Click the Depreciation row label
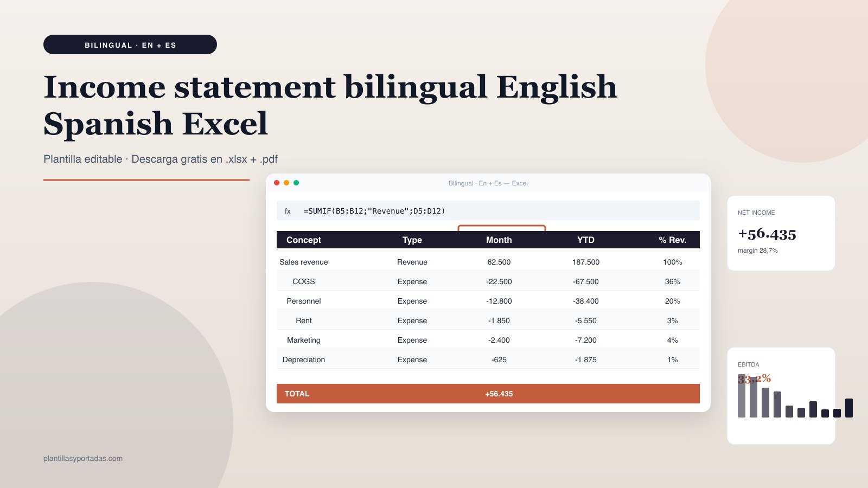Screen dimensions: 868x488 coord(304,359)
